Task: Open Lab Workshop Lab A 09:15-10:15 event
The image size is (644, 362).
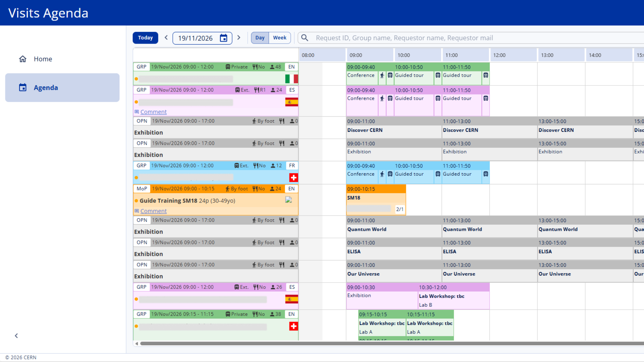Action: click(x=382, y=323)
